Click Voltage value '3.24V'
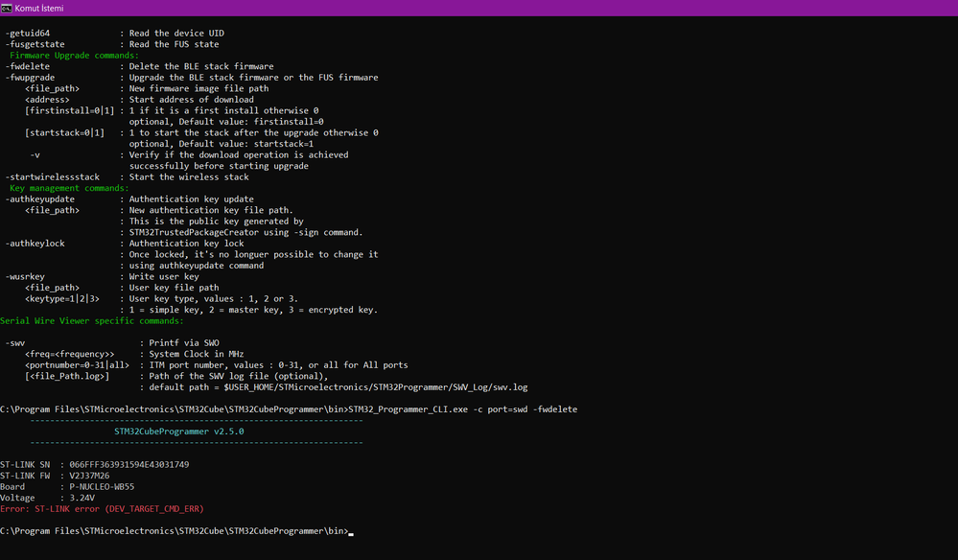The image size is (958, 560). pos(82,498)
